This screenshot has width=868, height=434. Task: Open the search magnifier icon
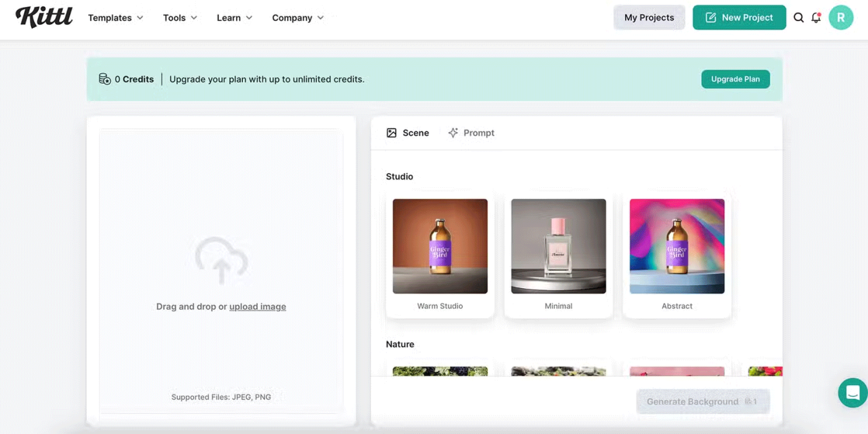[799, 17]
